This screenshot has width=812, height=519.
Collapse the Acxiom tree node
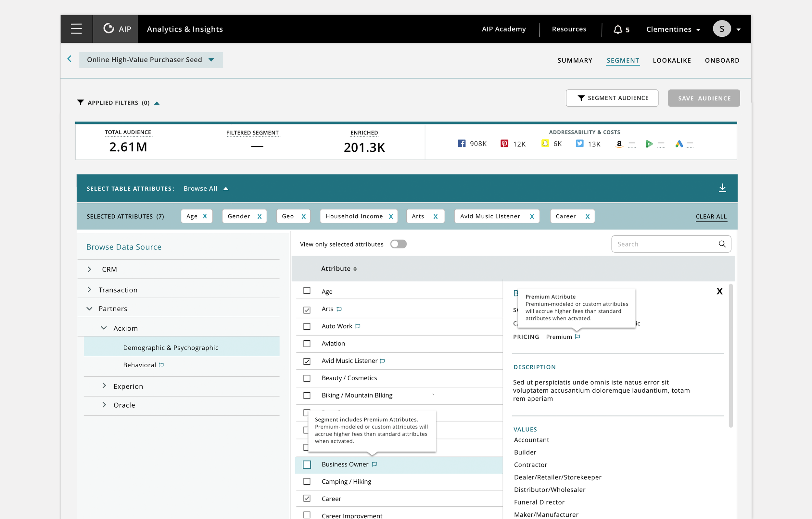(104, 328)
